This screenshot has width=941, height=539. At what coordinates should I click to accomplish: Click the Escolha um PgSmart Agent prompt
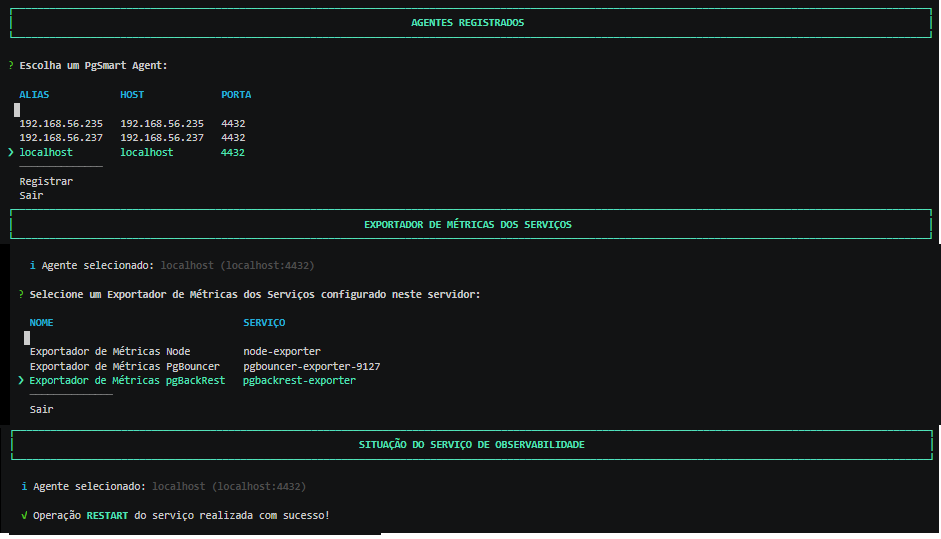(x=93, y=65)
